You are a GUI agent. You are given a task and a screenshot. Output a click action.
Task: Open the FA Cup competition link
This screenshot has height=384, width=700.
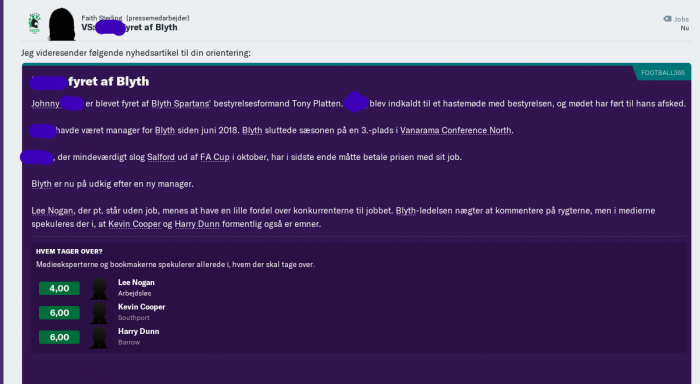(x=215, y=157)
